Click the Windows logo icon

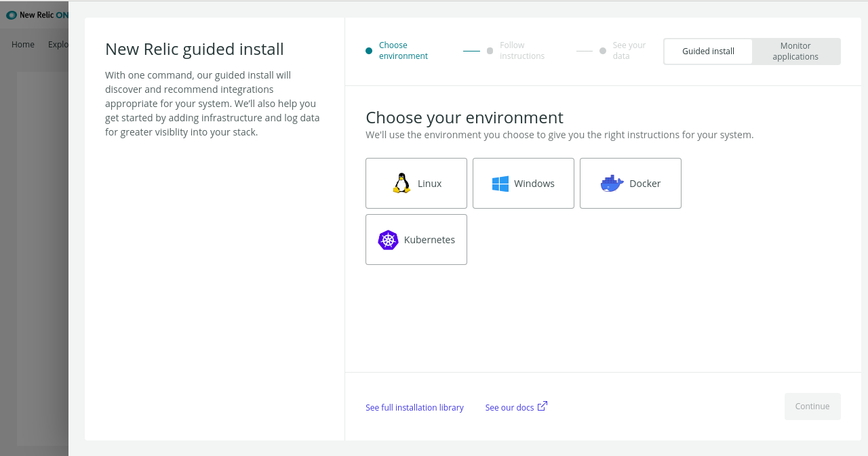500,184
